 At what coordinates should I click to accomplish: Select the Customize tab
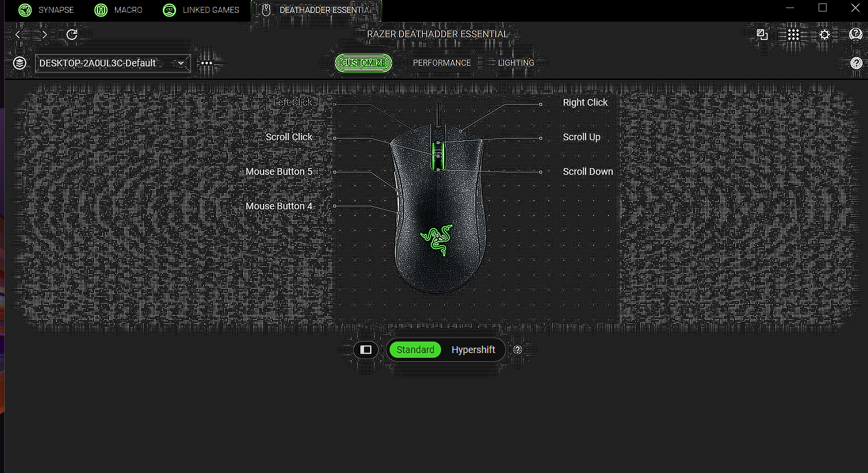pyautogui.click(x=363, y=63)
